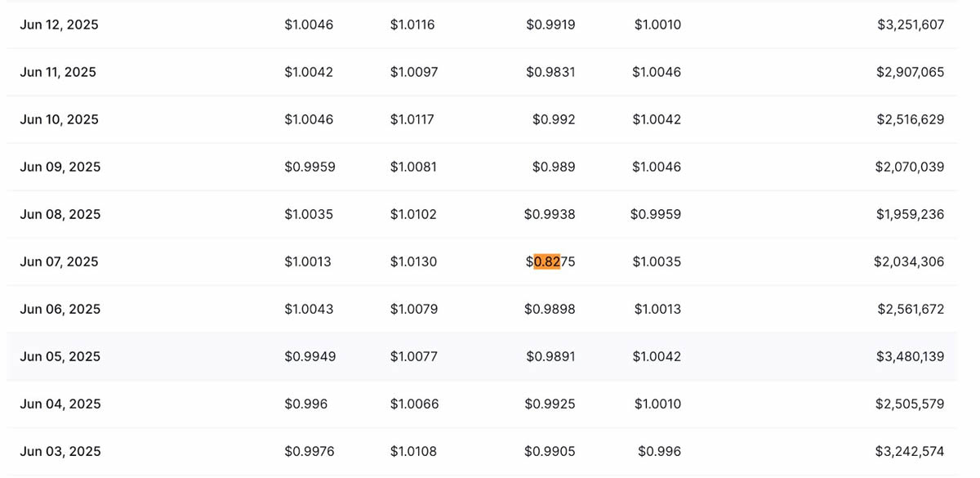Select the $3,480,139 value for Jun 05
The width and height of the screenshot is (980, 478).
(910, 356)
